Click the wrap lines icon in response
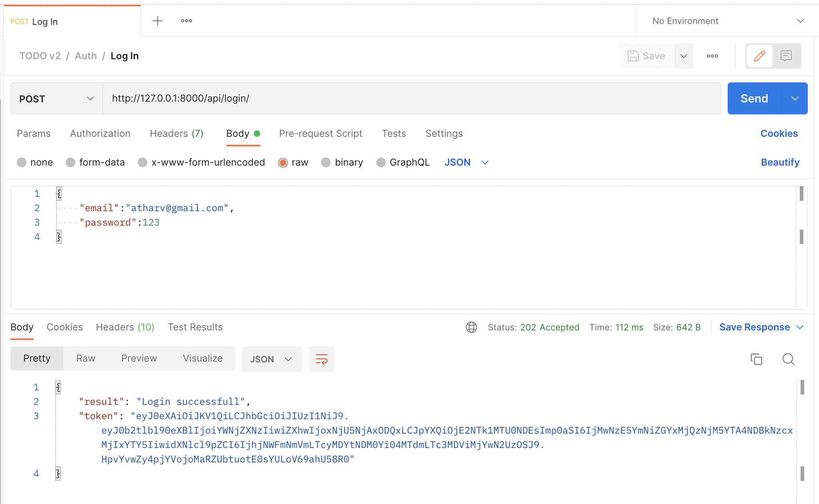The image size is (819, 504). click(321, 359)
